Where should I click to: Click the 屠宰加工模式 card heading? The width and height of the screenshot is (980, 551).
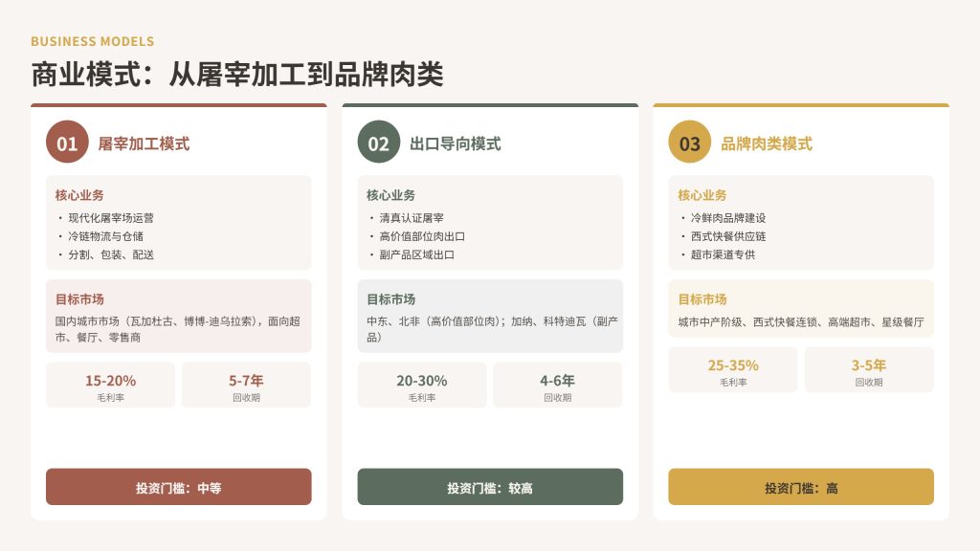point(144,143)
